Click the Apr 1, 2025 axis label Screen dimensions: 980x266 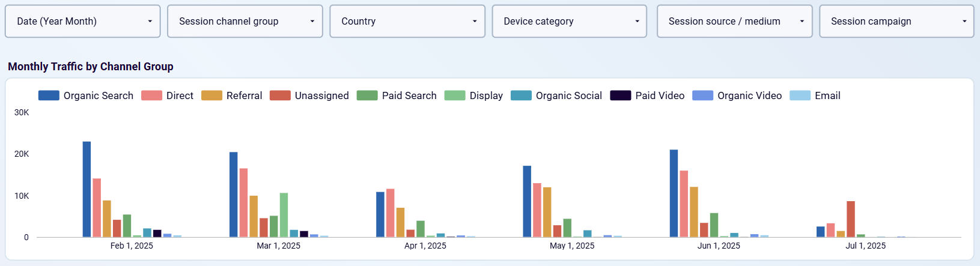coord(425,246)
